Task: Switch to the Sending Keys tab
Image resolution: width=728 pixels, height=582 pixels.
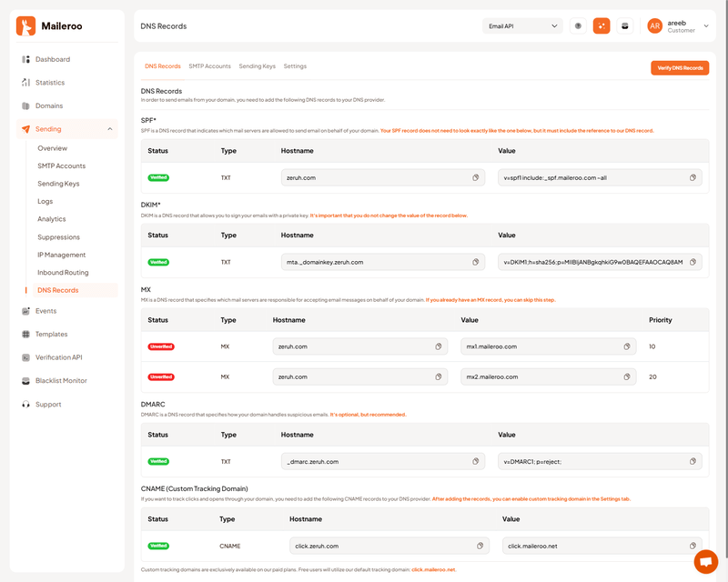Action: (257, 66)
